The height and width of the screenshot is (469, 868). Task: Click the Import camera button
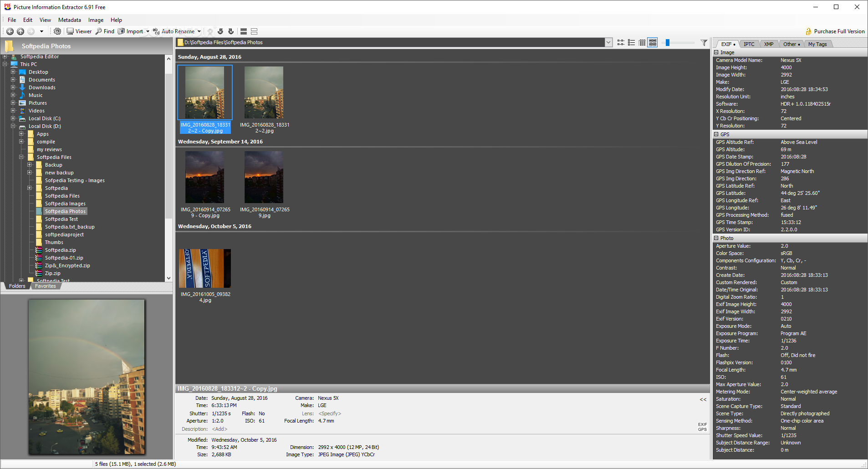coord(131,31)
